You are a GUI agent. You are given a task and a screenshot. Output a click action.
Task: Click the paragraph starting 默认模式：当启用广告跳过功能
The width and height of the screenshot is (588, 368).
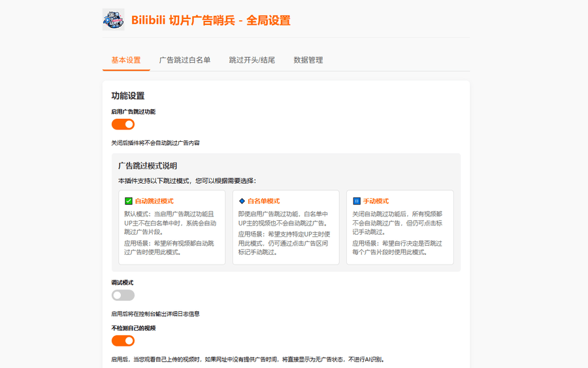click(x=171, y=223)
